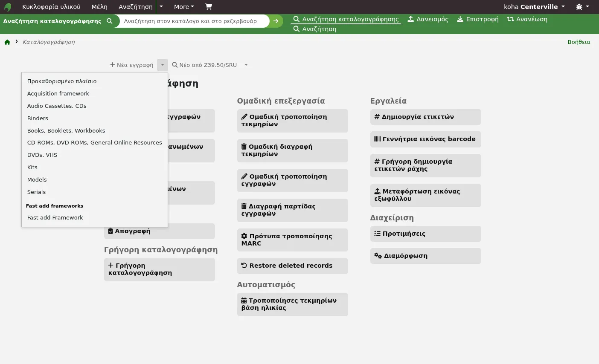Open Διαγραφή παρτίδας εγγραφών
The width and height of the screenshot is (599, 364).
click(292, 210)
